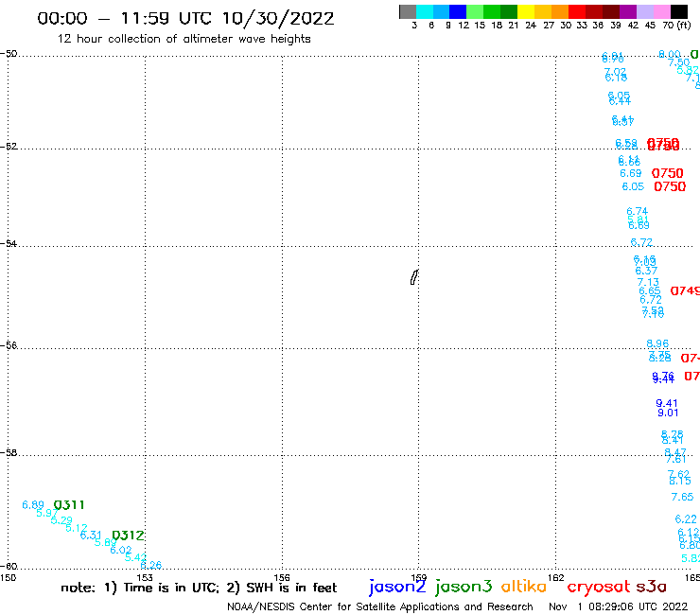
Task: Click the '-52' latitude axis label
Action: [x=9, y=146]
